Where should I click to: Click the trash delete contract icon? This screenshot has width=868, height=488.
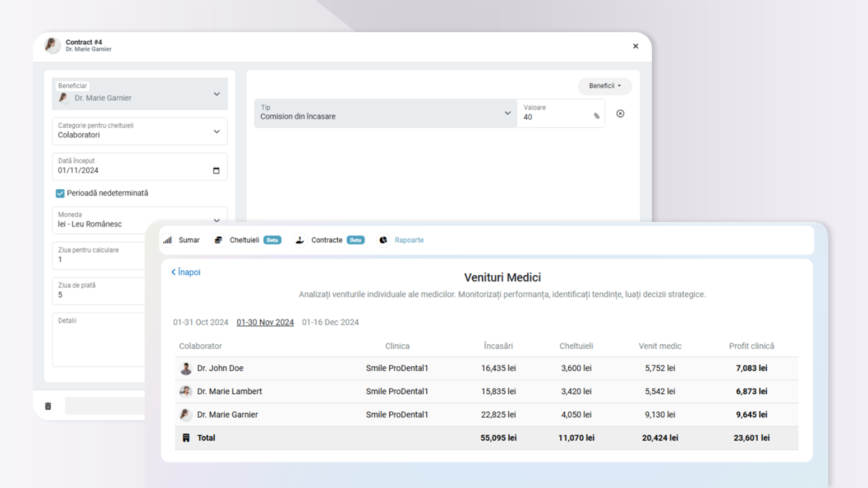tap(48, 406)
